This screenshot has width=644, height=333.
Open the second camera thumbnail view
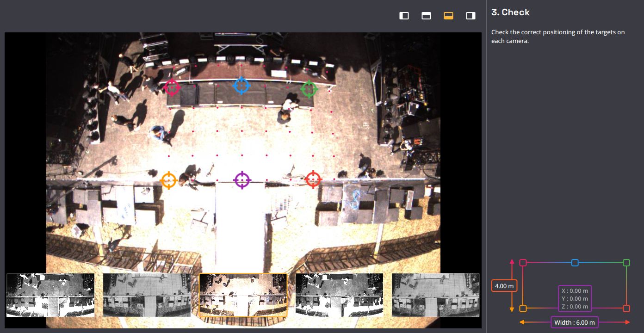[147, 295]
